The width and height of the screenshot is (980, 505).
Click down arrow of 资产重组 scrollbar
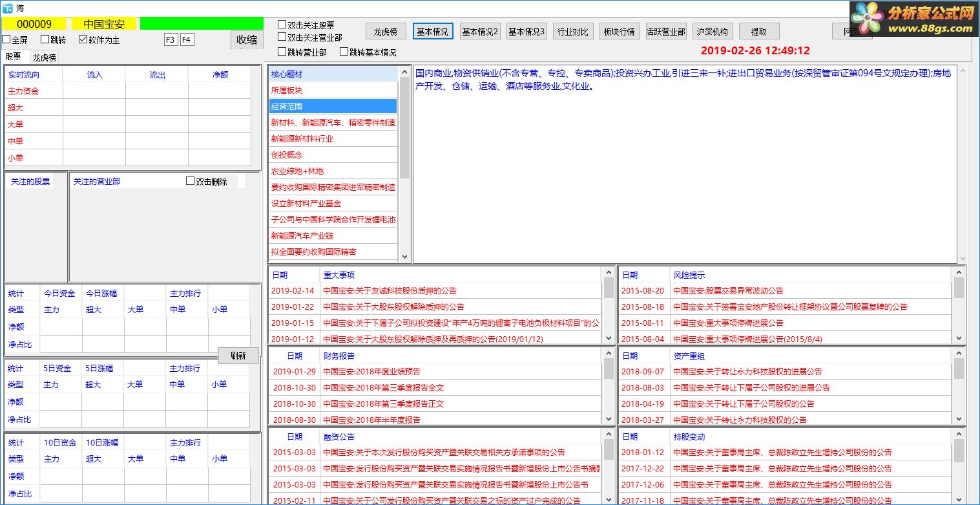click(x=959, y=419)
